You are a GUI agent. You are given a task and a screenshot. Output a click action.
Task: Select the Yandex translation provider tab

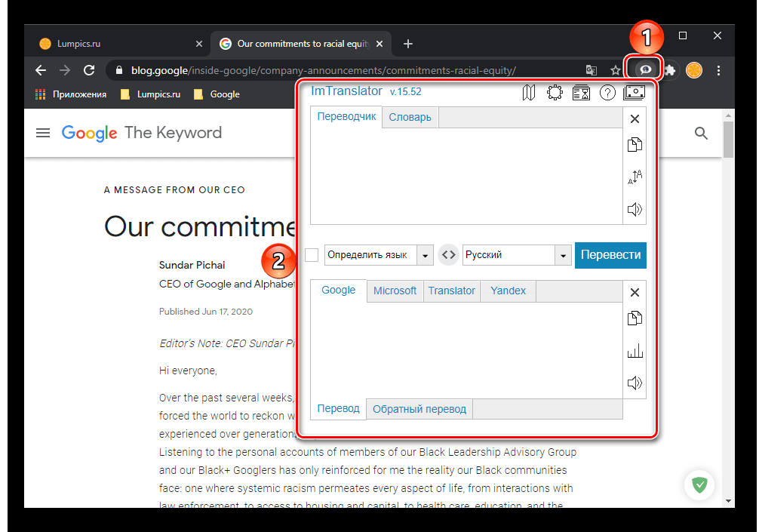508,291
